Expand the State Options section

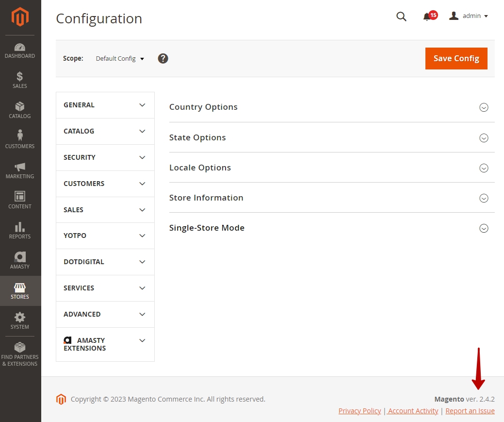pyautogui.click(x=332, y=137)
